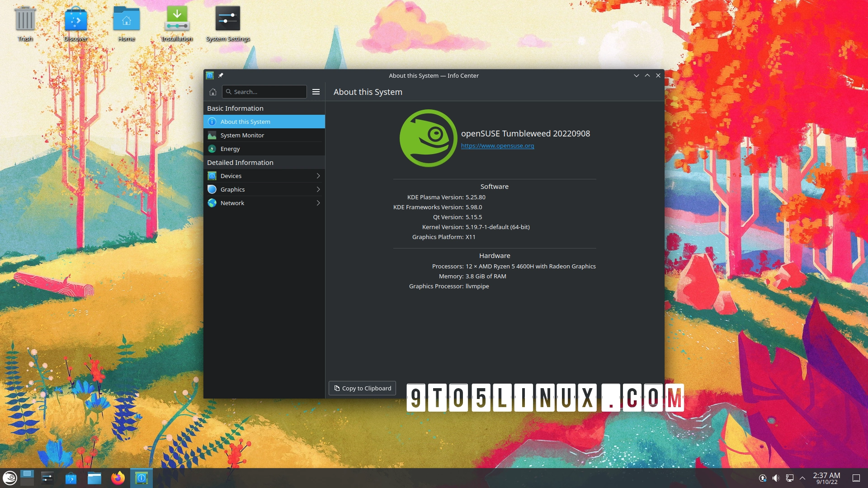Viewport: 868px width, 488px height.
Task: Click Copy to Clipboard button
Action: pos(363,388)
